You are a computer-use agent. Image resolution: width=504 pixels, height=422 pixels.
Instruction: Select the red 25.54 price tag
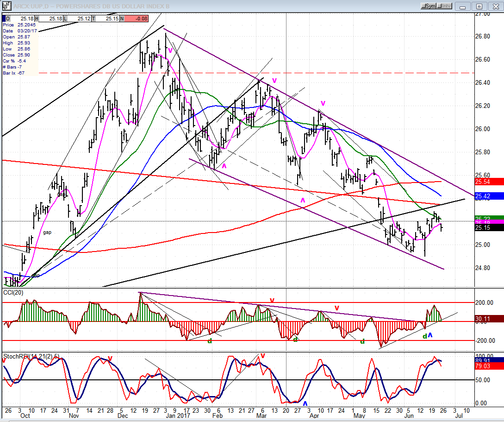click(489, 182)
